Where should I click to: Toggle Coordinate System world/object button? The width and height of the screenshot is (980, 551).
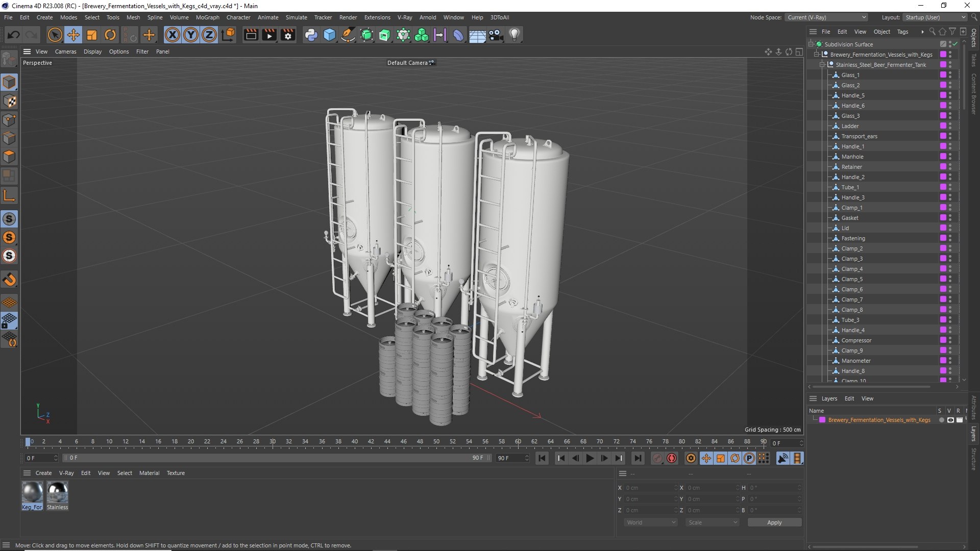229,35
